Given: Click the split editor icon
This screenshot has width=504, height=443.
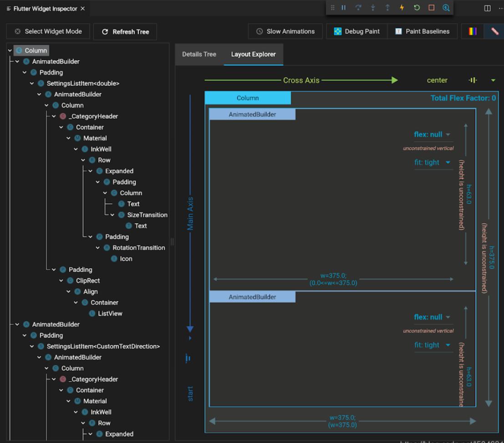Looking at the screenshot, I should click(487, 9).
